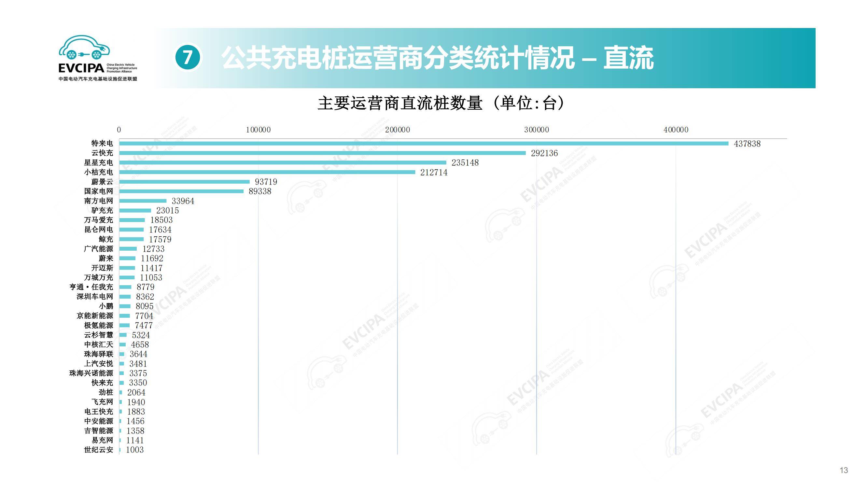868x488 pixels.
Task: Click the value label 17579
Action: point(160,239)
